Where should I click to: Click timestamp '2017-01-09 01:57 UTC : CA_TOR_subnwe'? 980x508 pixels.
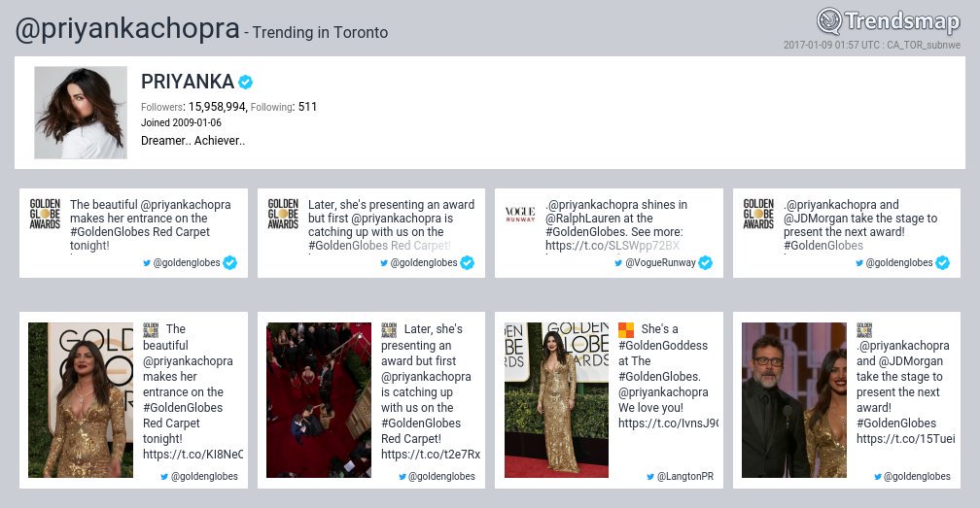point(872,45)
